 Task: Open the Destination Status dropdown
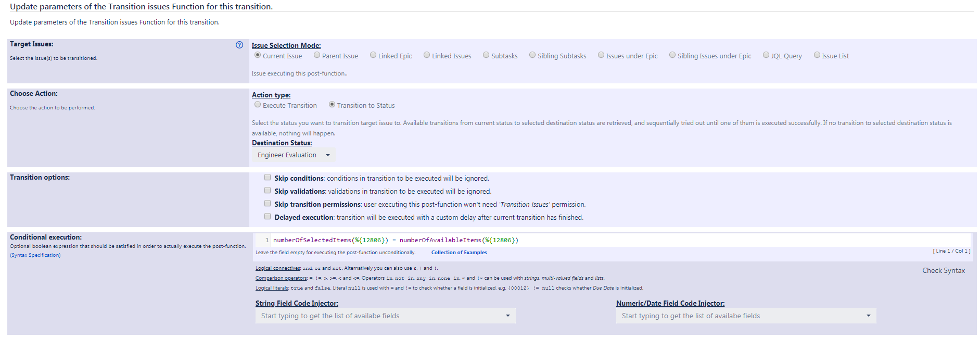[294, 155]
